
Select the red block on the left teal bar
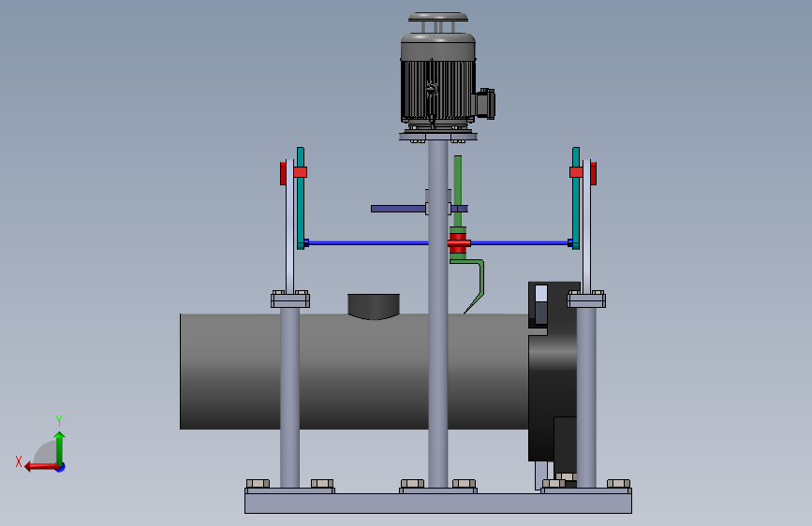coord(301,172)
